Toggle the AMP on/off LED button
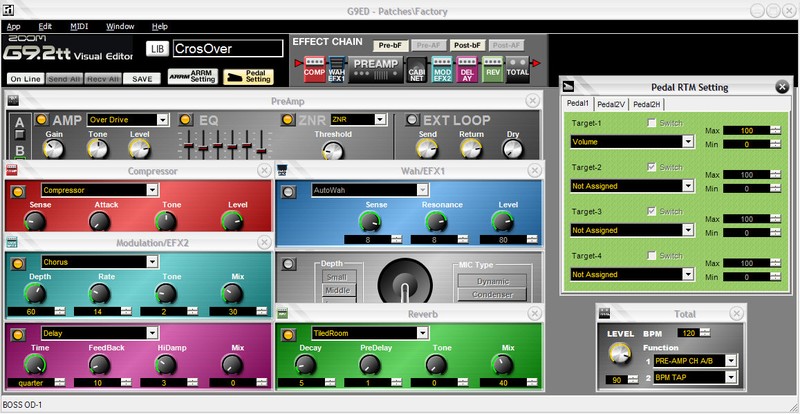This screenshot has height=414, width=800. [x=41, y=119]
